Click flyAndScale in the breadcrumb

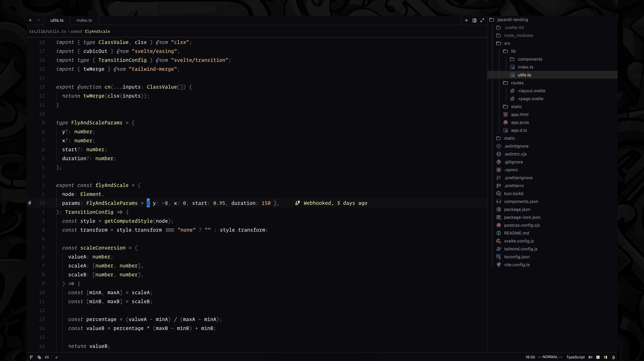coord(97,31)
